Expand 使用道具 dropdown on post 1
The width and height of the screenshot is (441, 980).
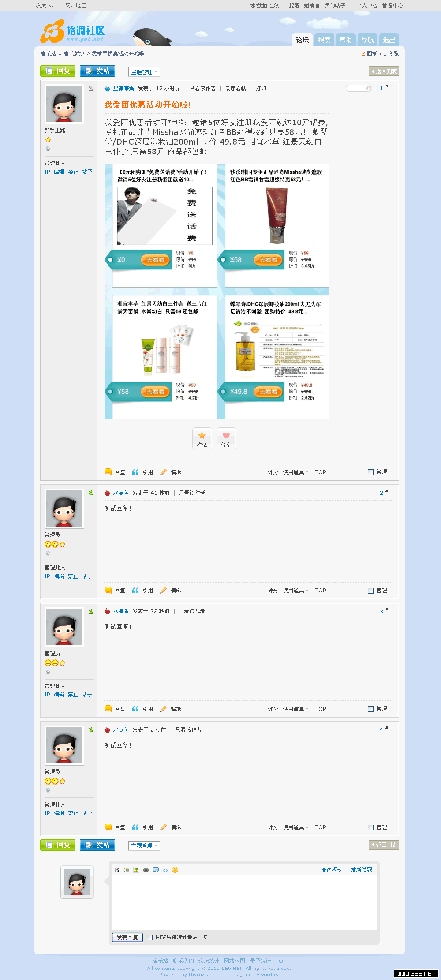pos(296,472)
